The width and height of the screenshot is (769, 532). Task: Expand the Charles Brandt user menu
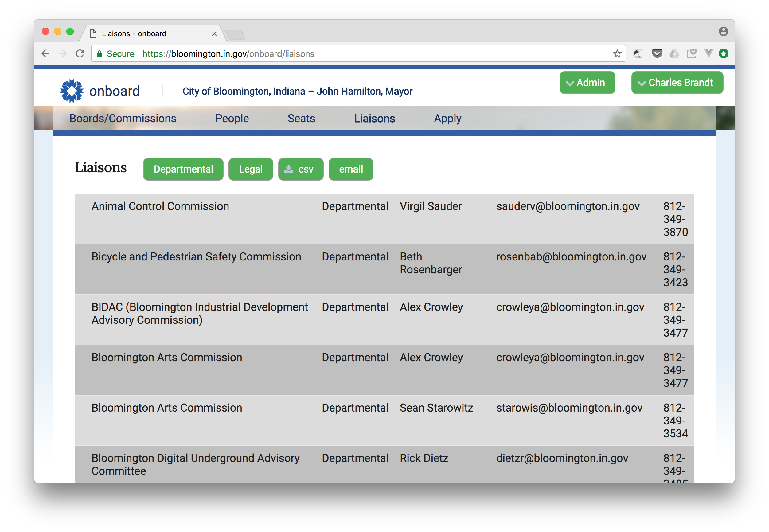tap(677, 83)
